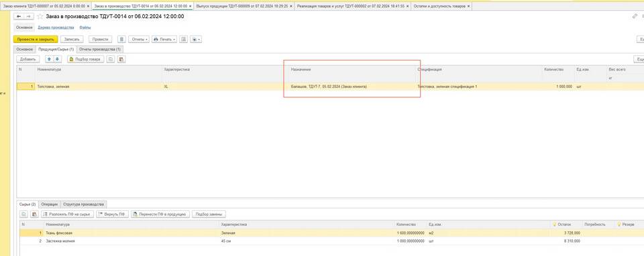Click the Подбор замены button
Viewport: 644px width, 256px height.
pos(209,214)
